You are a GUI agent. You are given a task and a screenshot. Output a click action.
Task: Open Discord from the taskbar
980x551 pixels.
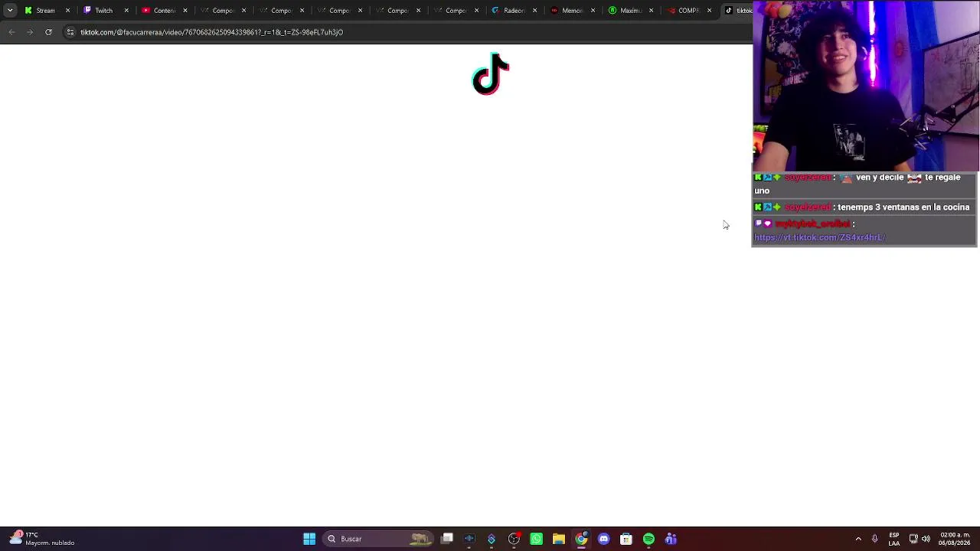[x=603, y=539]
